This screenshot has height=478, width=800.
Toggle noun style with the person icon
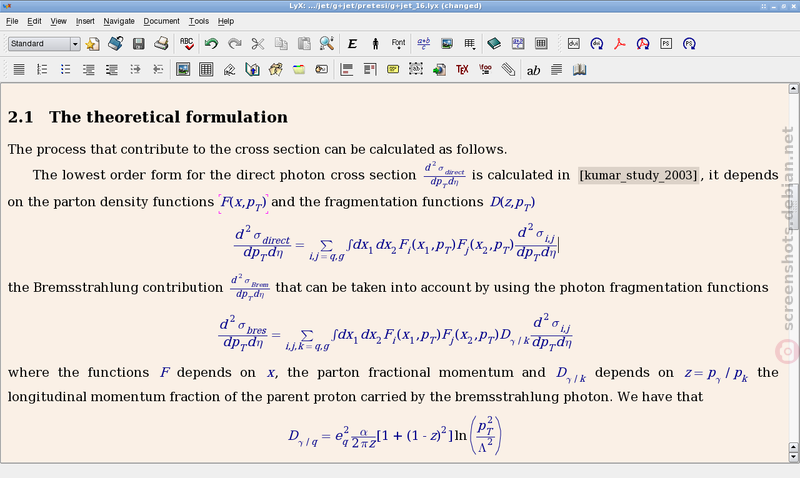(x=376, y=44)
